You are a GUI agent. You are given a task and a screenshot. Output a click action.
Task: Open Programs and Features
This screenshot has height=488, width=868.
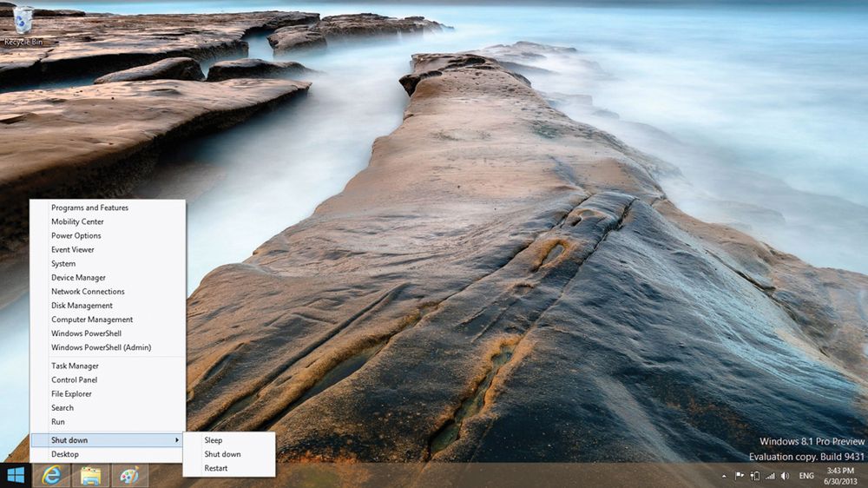pyautogui.click(x=108, y=208)
